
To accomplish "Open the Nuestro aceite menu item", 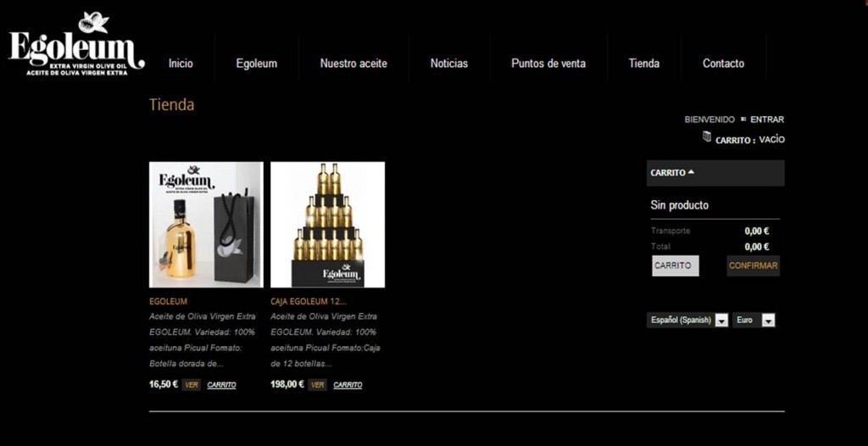I will [353, 63].
